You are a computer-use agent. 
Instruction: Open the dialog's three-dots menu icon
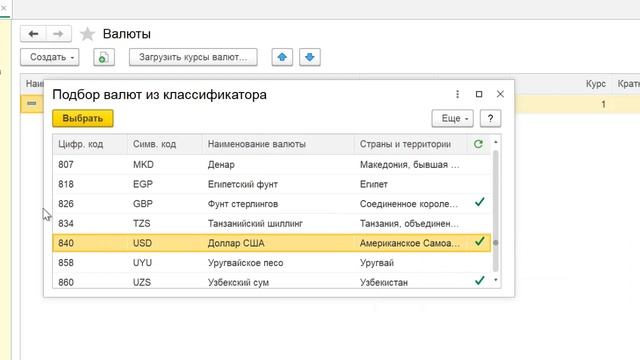[x=457, y=94]
